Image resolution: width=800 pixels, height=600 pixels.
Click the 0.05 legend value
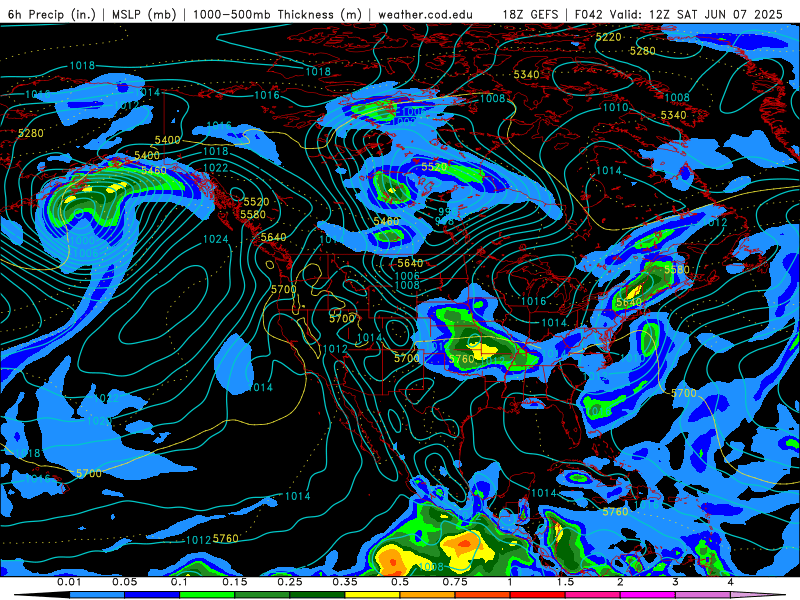(x=124, y=582)
